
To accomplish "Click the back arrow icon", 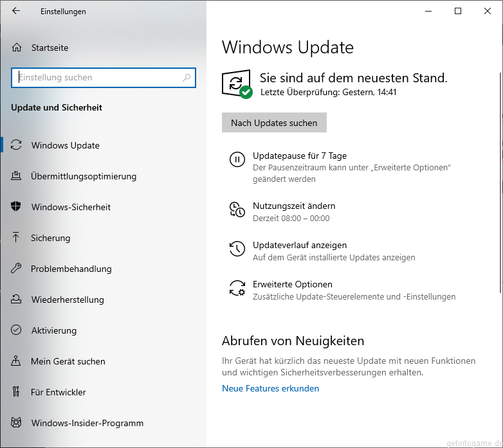I will click(x=15, y=11).
